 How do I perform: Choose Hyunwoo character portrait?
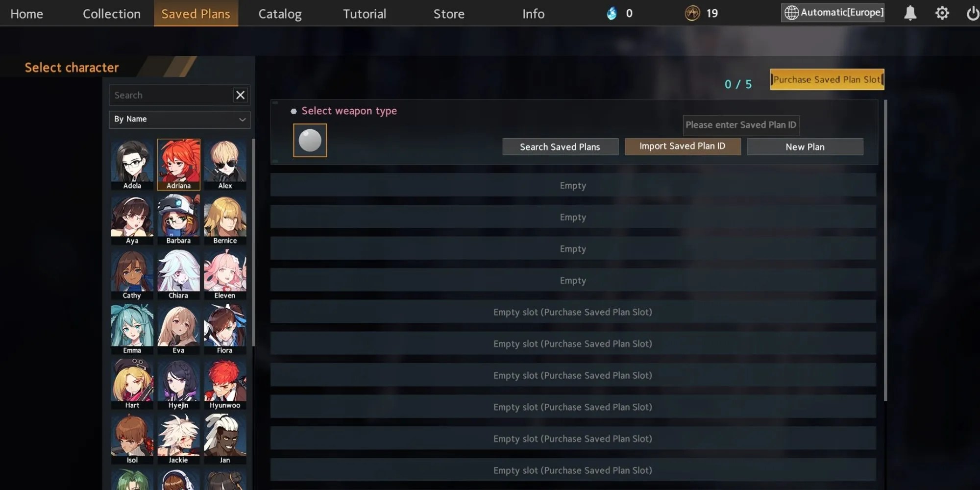pyautogui.click(x=225, y=384)
